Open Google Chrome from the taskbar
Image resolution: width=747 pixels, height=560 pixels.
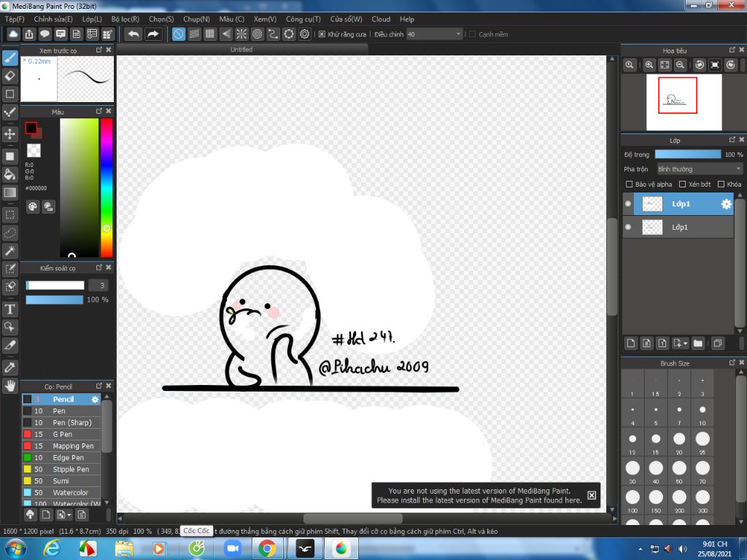pyautogui.click(x=267, y=548)
